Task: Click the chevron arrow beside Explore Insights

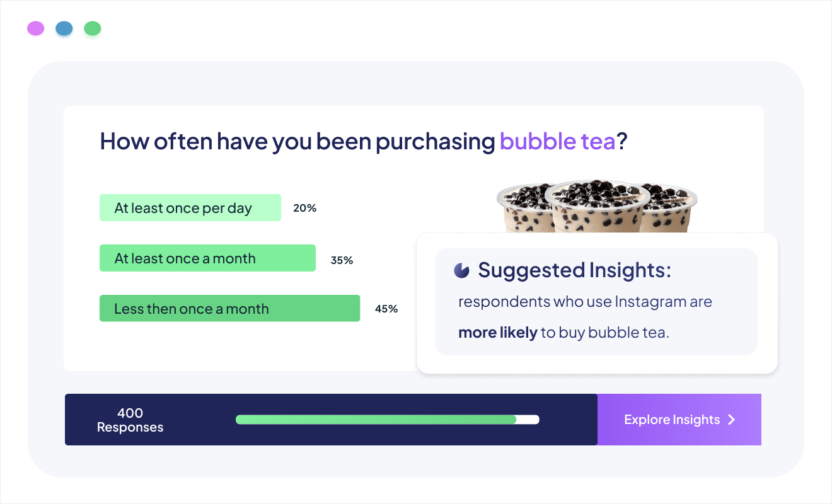Action: coord(731,420)
